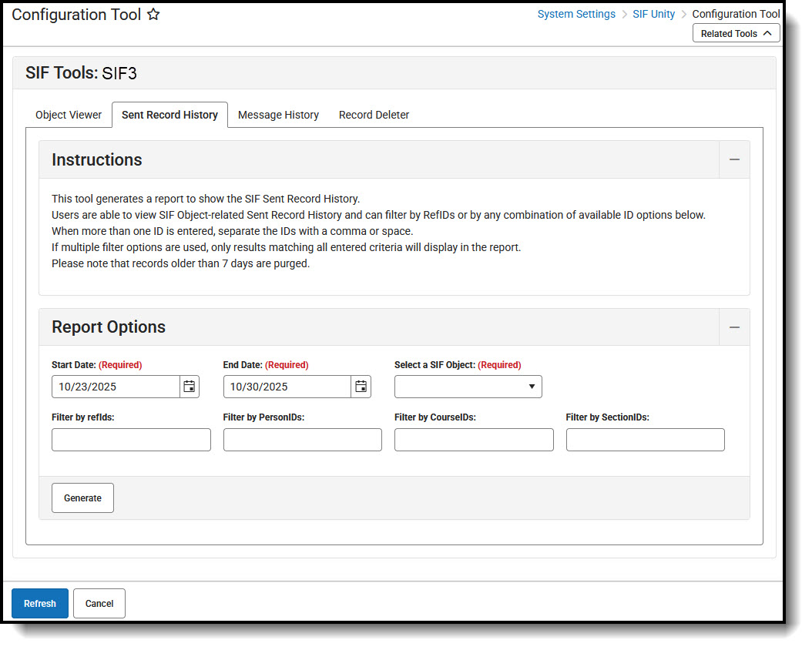Click the Refresh button
Screen dimensions: 812x650
click(39, 603)
